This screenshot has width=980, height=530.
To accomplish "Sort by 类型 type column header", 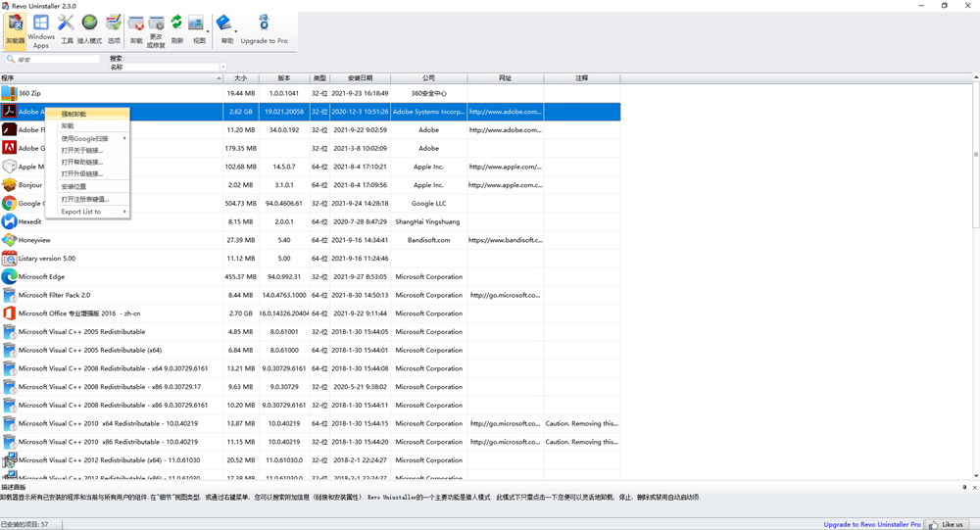I will tap(319, 78).
